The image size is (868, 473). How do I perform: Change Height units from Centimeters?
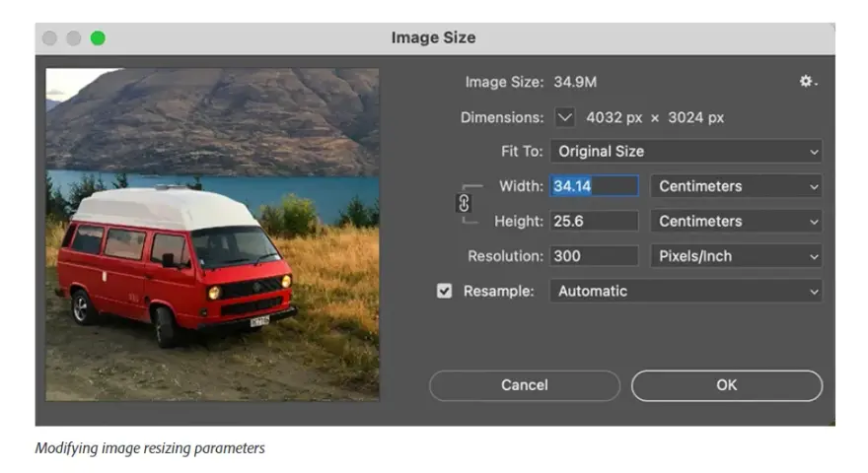pos(736,222)
